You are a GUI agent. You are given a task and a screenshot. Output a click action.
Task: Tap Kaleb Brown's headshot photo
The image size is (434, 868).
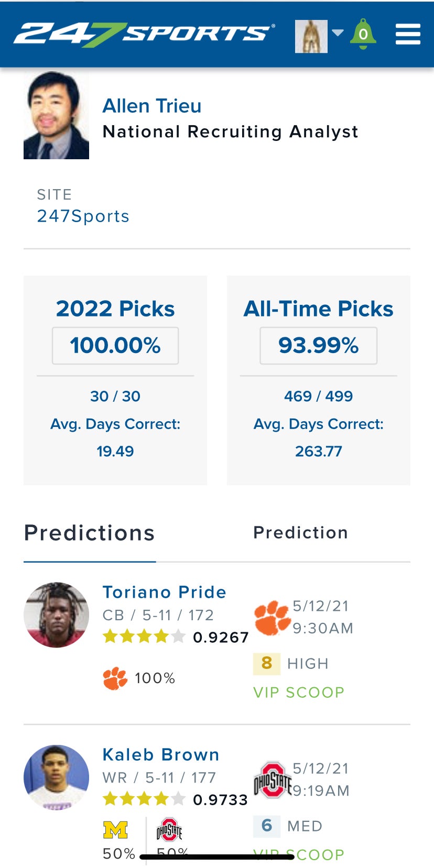coord(56,777)
